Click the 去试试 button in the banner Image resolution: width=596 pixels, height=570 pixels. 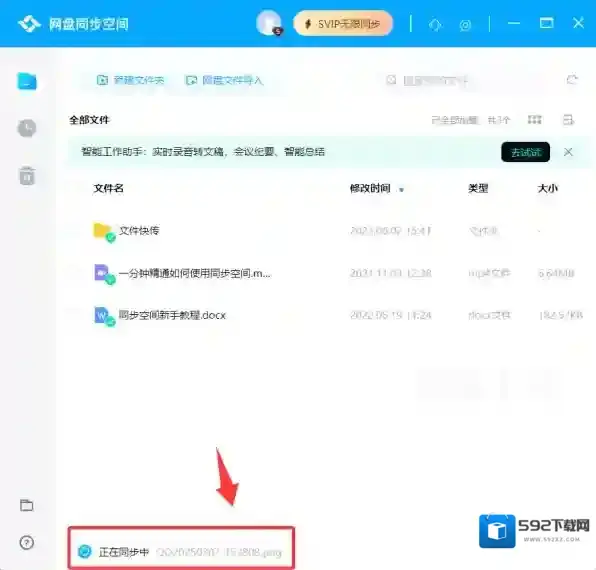point(525,152)
